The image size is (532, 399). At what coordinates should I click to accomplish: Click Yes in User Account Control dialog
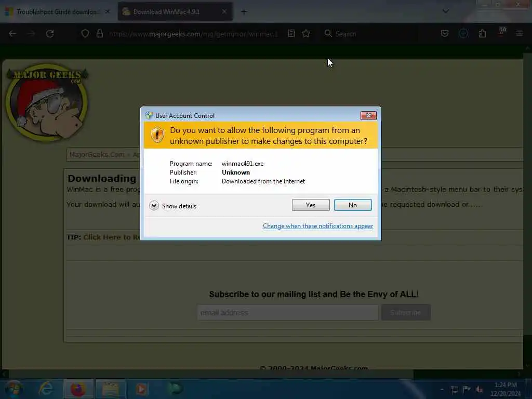point(311,205)
